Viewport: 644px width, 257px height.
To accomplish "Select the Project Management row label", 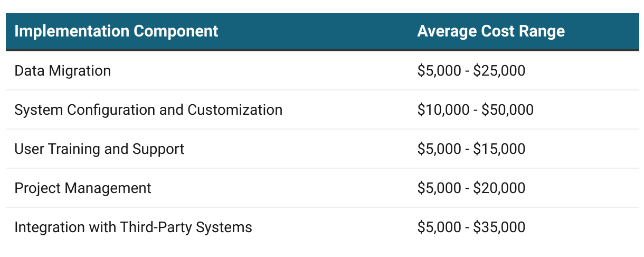I will (x=82, y=188).
